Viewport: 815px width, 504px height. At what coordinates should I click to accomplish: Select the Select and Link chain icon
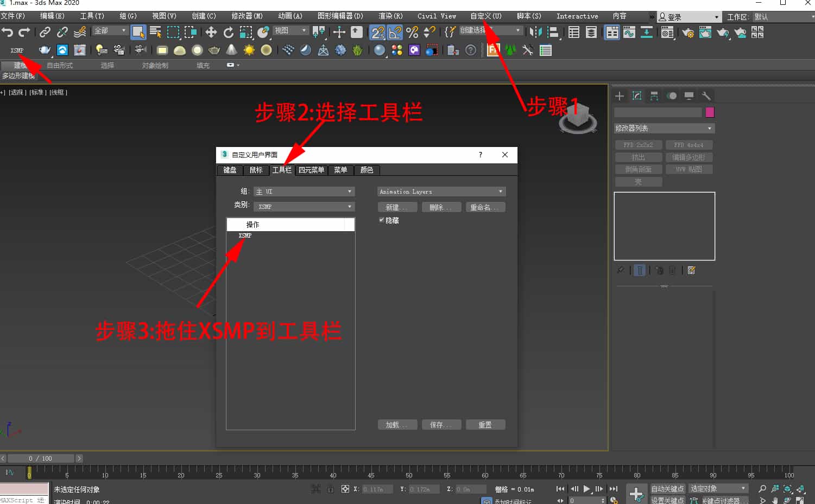[x=45, y=33]
